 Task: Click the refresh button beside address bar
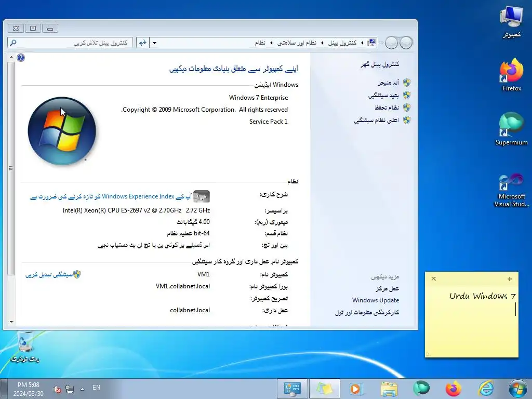(x=143, y=43)
